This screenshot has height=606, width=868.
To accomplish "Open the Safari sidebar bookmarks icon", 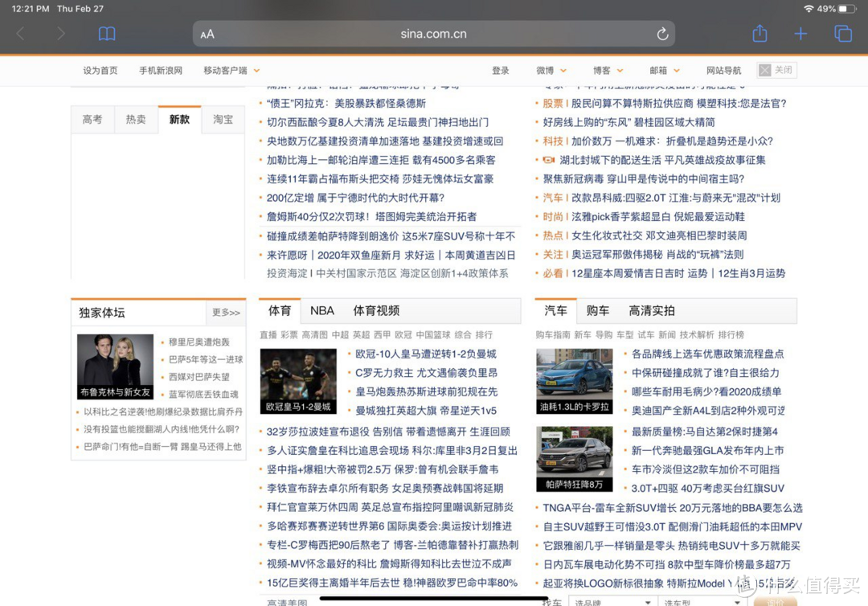I will (107, 34).
